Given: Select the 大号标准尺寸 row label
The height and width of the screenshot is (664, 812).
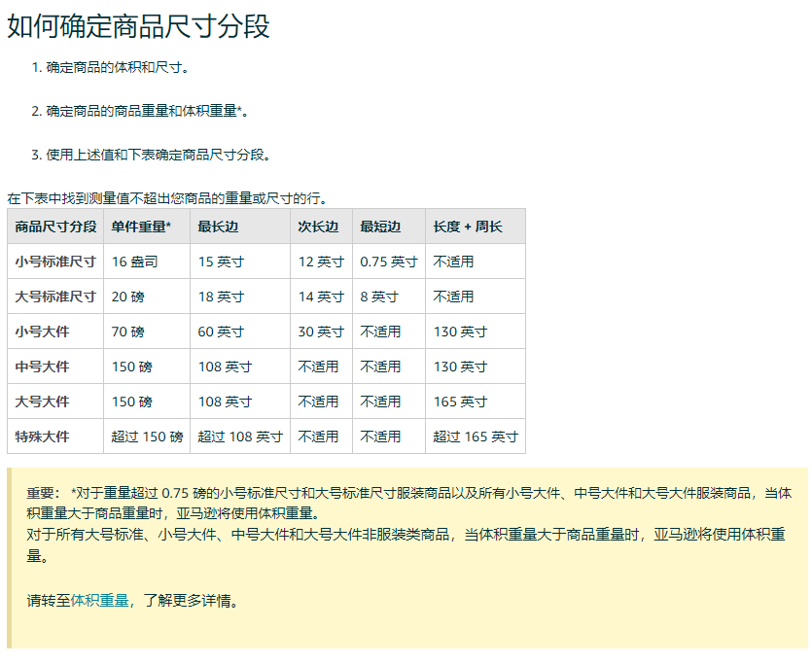Looking at the screenshot, I should [x=55, y=297].
